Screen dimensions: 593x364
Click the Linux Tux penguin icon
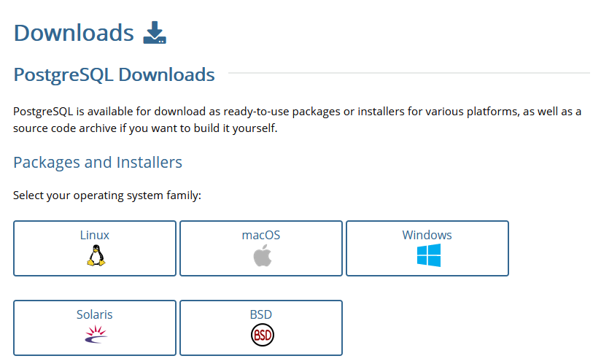pos(95,256)
